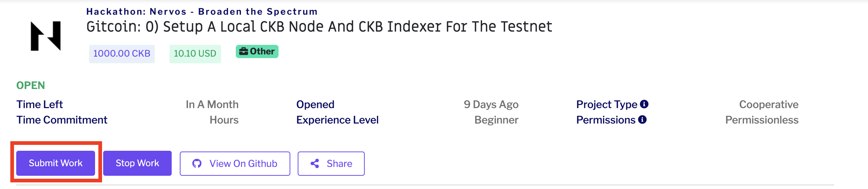Click the briefcase icon in Other badge

tap(243, 51)
